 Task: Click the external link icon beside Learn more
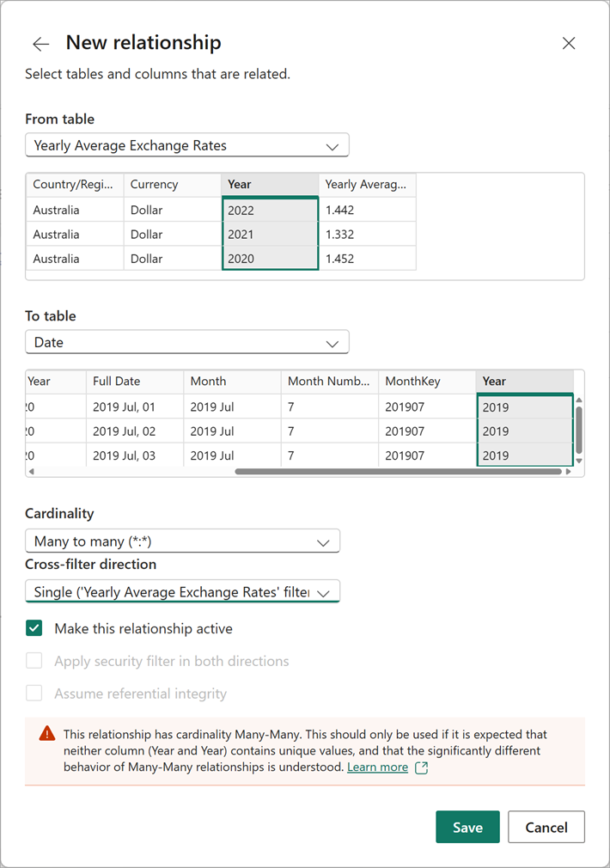coord(421,767)
